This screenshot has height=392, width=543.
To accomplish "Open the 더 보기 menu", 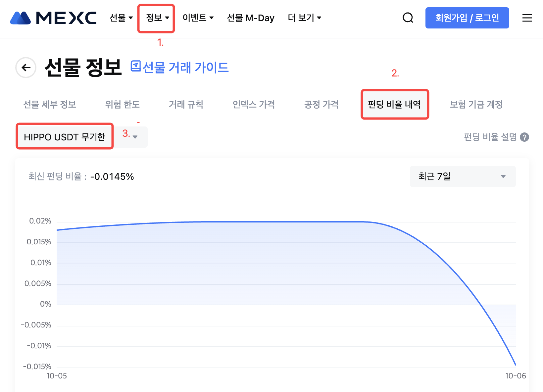I will click(x=304, y=18).
